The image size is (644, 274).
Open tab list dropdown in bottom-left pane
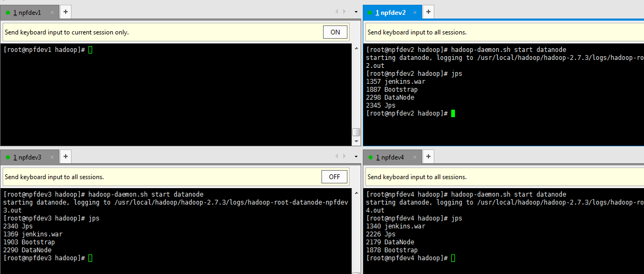(x=356, y=156)
